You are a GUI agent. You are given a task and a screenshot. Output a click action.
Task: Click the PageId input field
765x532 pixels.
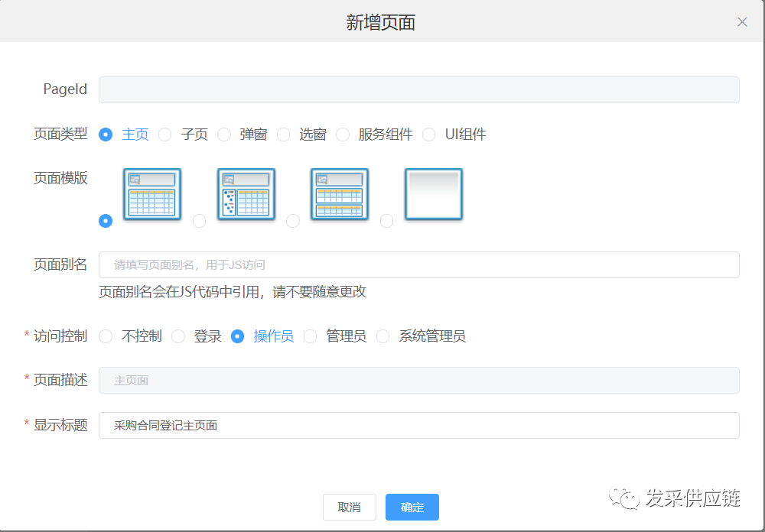click(418, 89)
